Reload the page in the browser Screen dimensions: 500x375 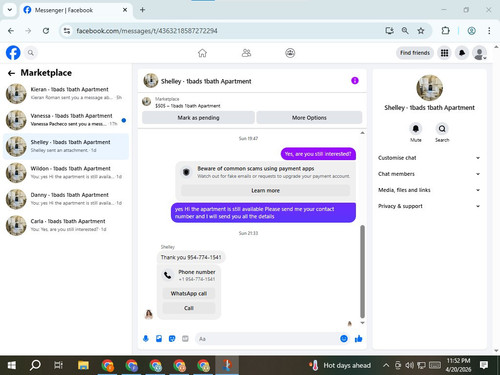[x=46, y=31]
